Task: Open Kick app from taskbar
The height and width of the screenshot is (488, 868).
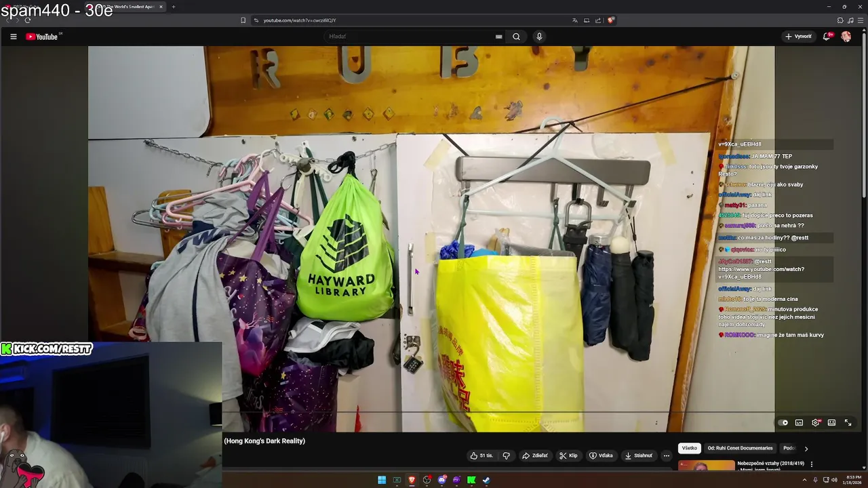Action: point(471,480)
